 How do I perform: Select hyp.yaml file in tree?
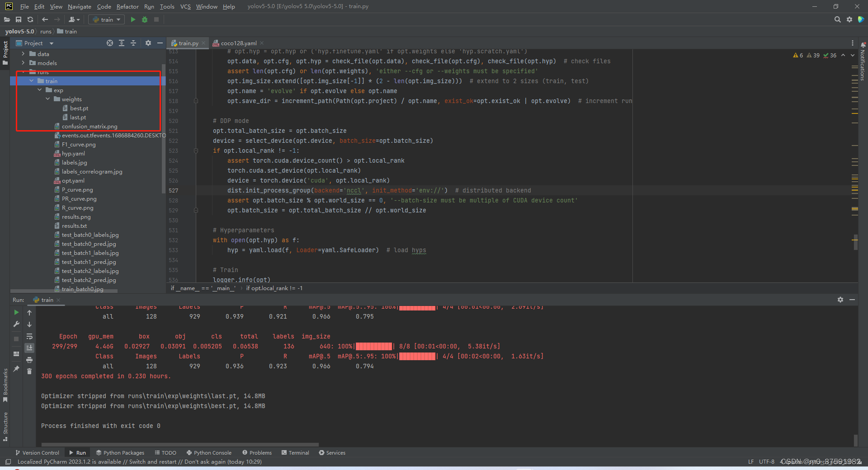[x=73, y=153]
